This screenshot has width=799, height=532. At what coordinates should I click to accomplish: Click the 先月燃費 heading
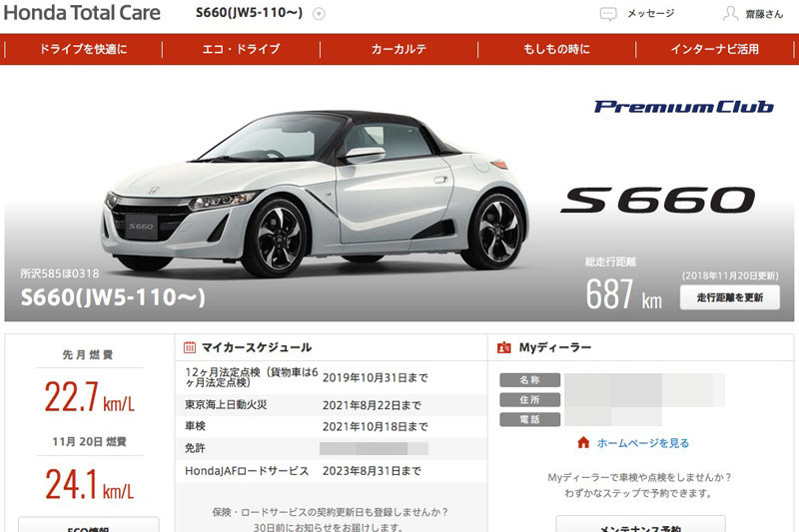[x=88, y=355]
